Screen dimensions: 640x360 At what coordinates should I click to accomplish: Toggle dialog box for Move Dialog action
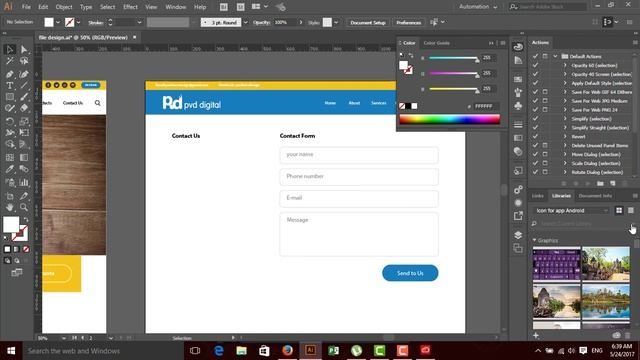click(545, 154)
